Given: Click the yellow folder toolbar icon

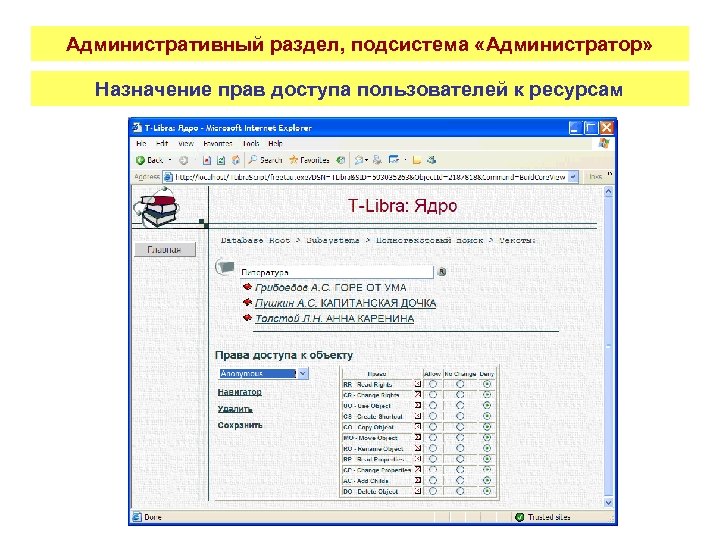Looking at the screenshot, I should coord(416,160).
